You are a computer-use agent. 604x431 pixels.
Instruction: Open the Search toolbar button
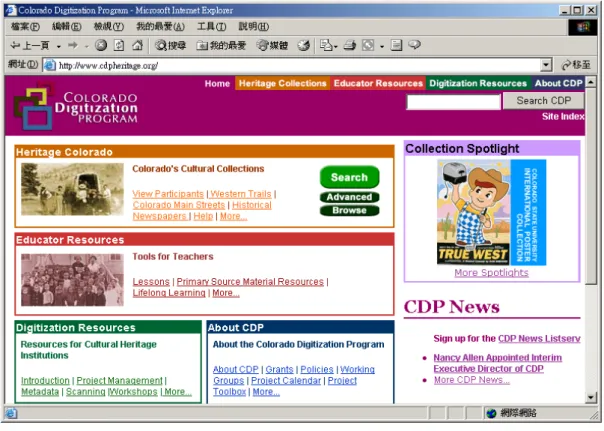click(170, 45)
